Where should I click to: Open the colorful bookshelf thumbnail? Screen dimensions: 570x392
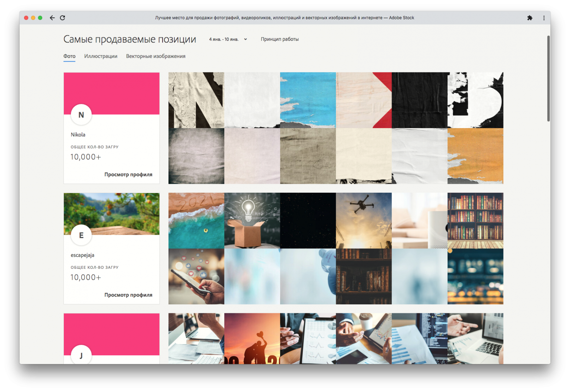click(475, 220)
